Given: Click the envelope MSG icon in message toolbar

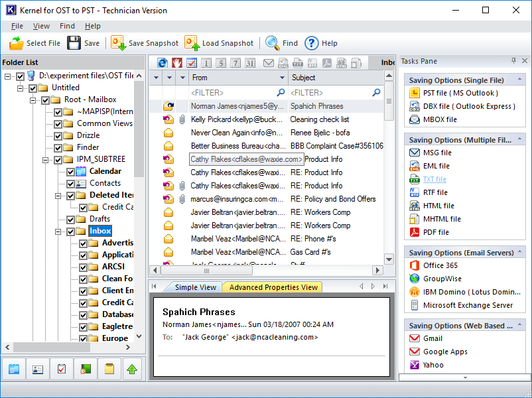Looking at the screenshot, I should point(269,63).
